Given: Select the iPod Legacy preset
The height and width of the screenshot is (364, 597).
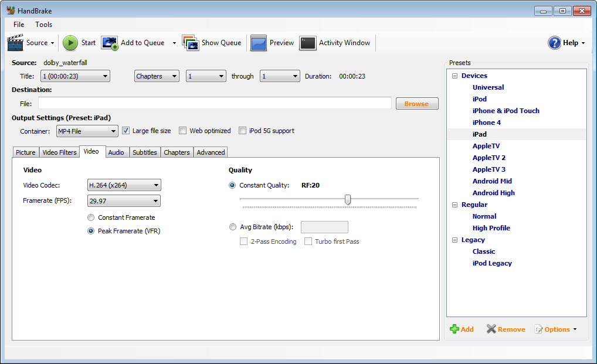Looking at the screenshot, I should coord(492,264).
